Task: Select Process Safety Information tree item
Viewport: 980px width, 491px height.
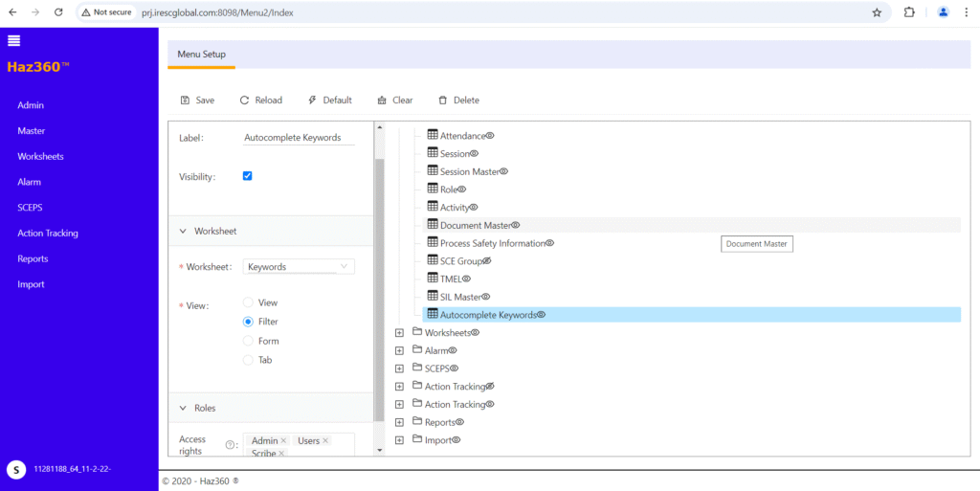Action: [493, 243]
